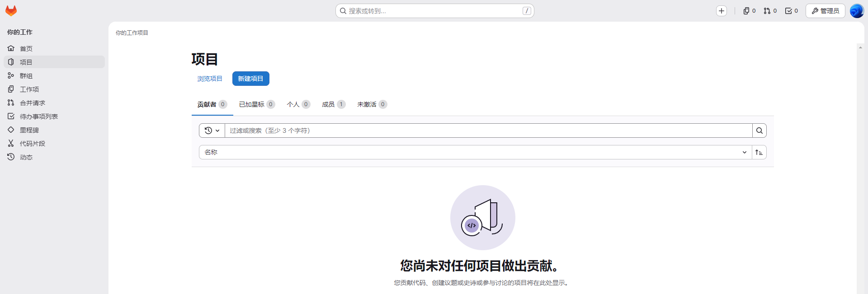Click the GitLab fox logo
This screenshot has width=868, height=294.
[11, 11]
